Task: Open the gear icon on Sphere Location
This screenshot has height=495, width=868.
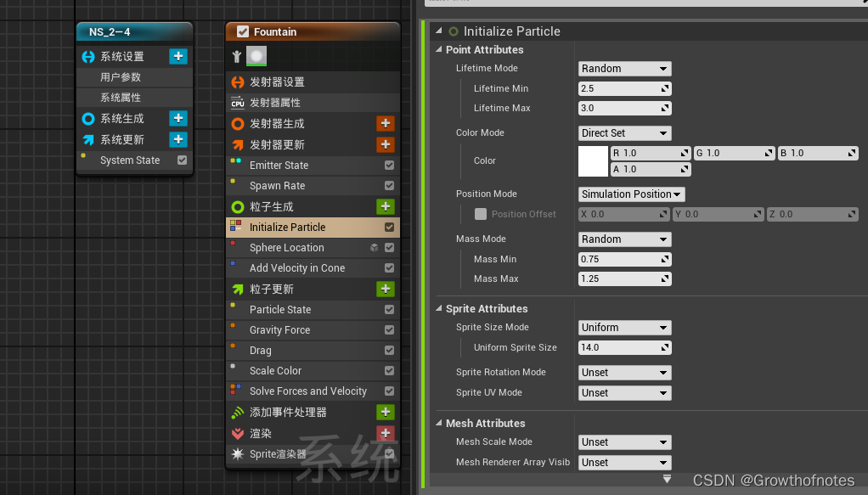Action: coord(372,247)
